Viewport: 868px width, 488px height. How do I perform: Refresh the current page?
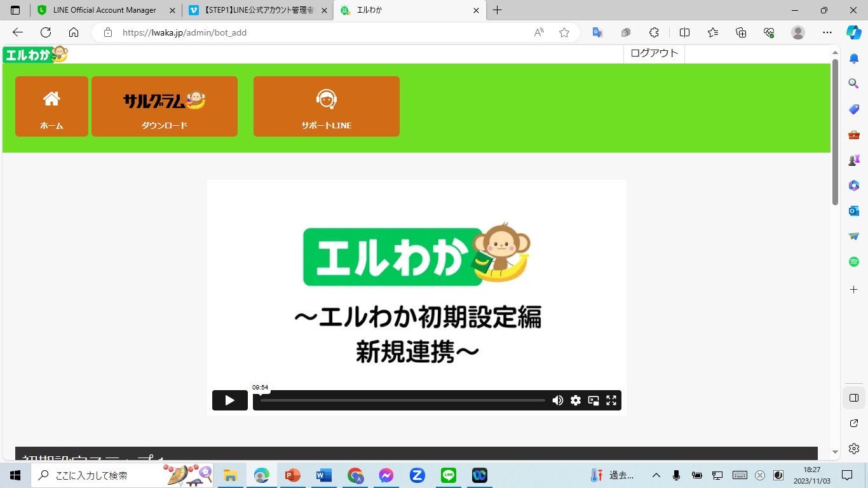(45, 32)
